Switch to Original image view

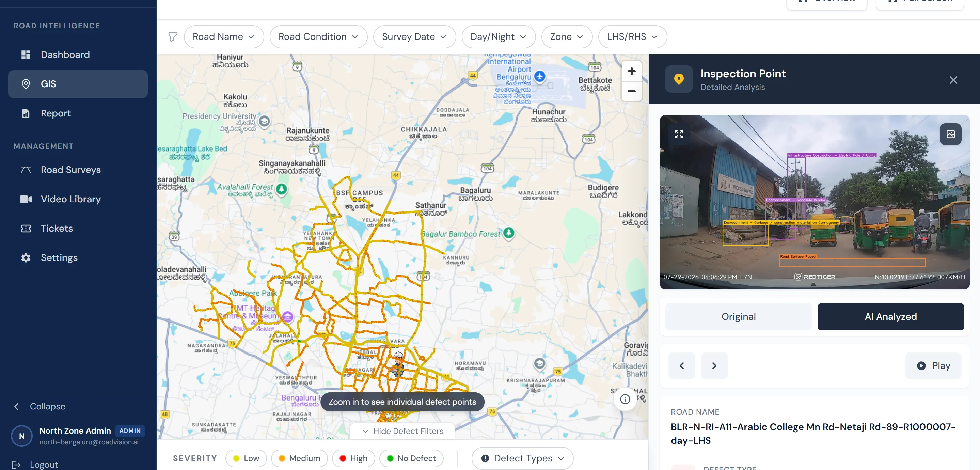pos(739,317)
